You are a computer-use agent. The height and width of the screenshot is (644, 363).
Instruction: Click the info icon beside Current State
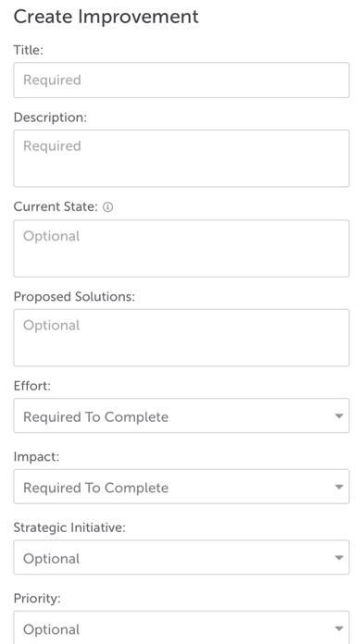pyautogui.click(x=107, y=207)
